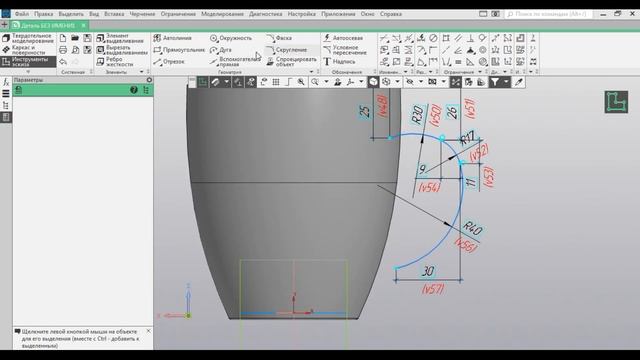640x360 pixels.
Task: Open dropdown next to hide eye icon
Action: (421, 82)
